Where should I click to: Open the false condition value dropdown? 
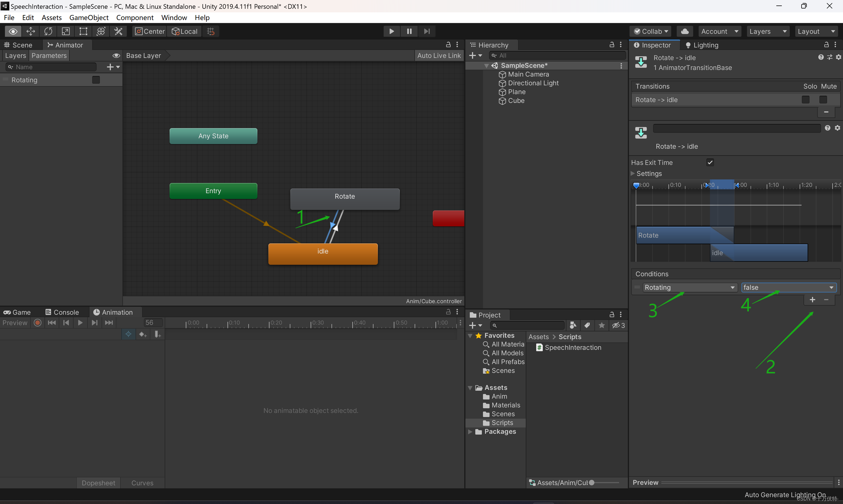[x=788, y=287]
